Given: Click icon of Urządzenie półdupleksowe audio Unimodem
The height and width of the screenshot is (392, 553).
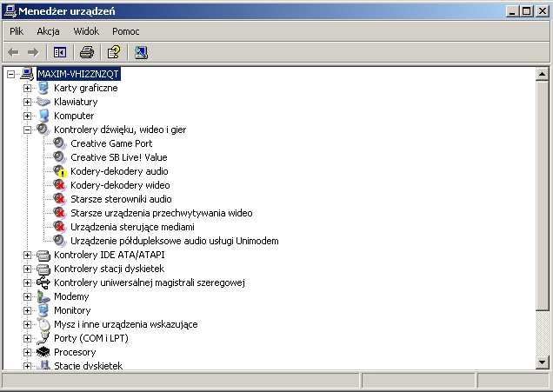Looking at the screenshot, I should coord(60,241).
